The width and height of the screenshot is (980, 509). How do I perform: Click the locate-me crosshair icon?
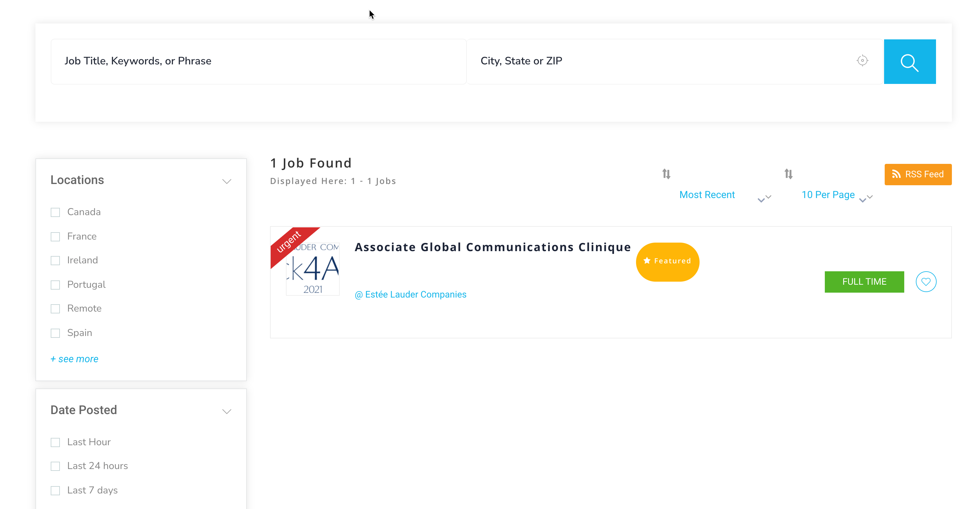click(862, 61)
